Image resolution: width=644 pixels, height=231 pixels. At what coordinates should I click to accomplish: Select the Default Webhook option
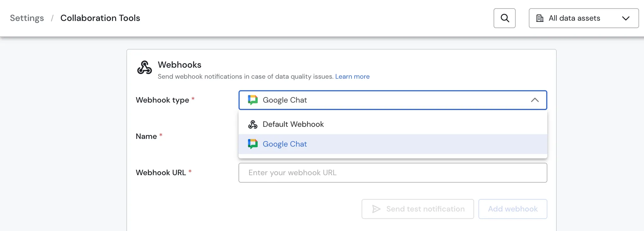click(293, 124)
